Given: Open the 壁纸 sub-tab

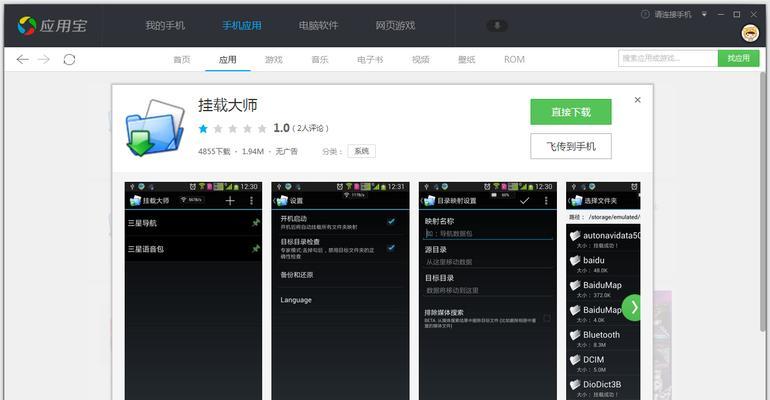Looking at the screenshot, I should [x=467, y=59].
